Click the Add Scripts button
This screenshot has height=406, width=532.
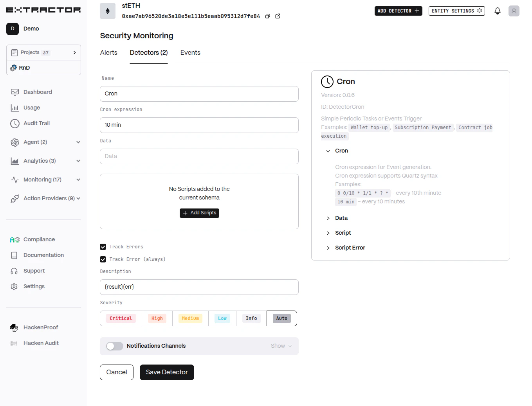pos(199,213)
